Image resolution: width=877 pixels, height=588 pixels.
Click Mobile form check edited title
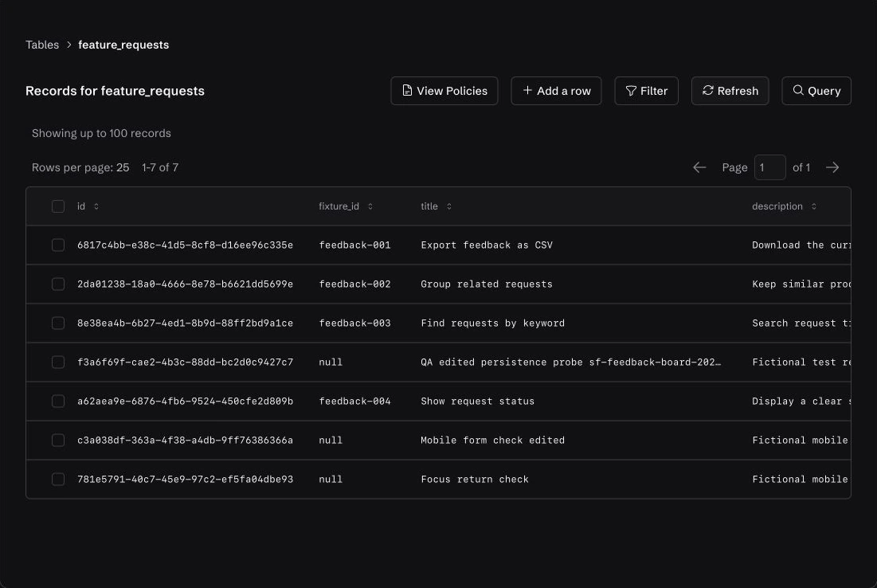click(x=493, y=441)
